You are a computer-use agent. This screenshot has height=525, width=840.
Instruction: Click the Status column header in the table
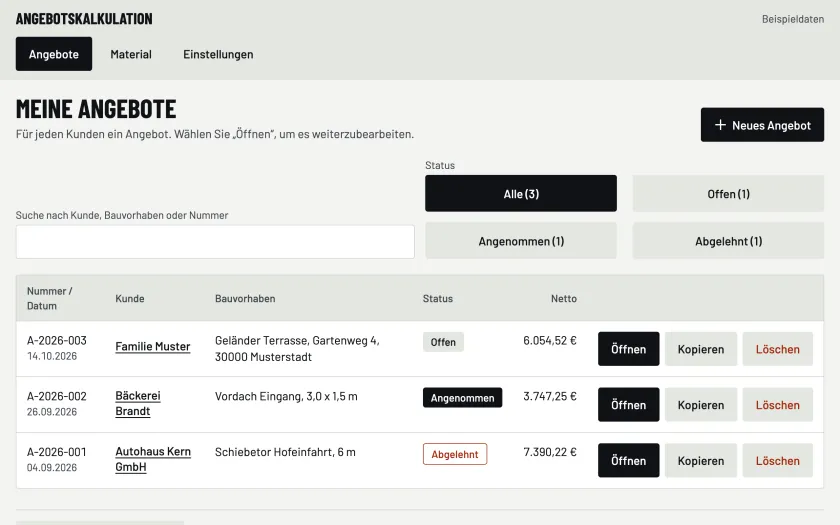click(x=438, y=298)
